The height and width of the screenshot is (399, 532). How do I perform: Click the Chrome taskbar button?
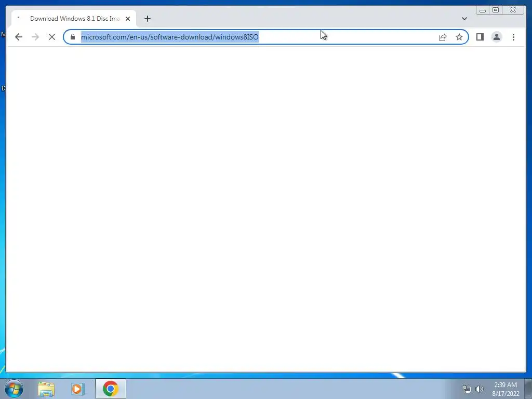tap(110, 389)
